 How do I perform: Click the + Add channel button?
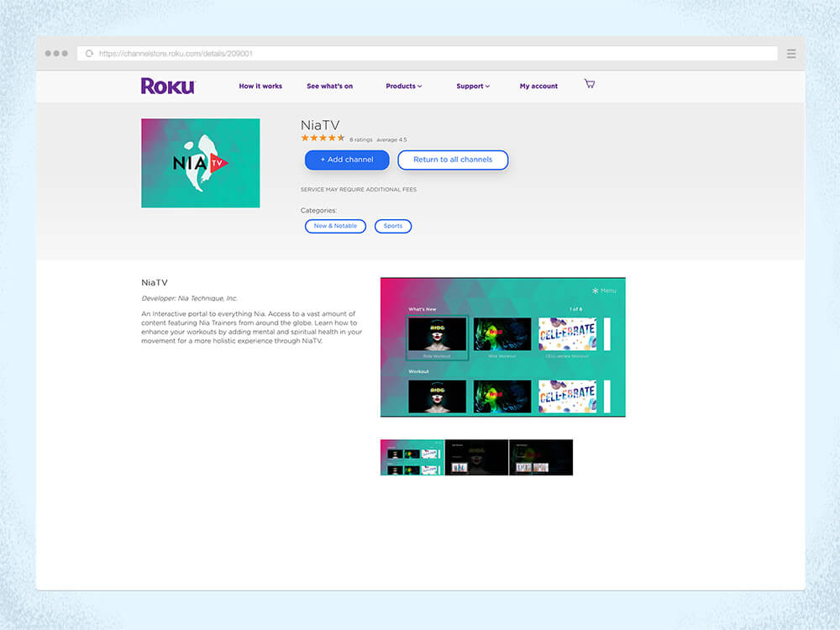(x=347, y=160)
